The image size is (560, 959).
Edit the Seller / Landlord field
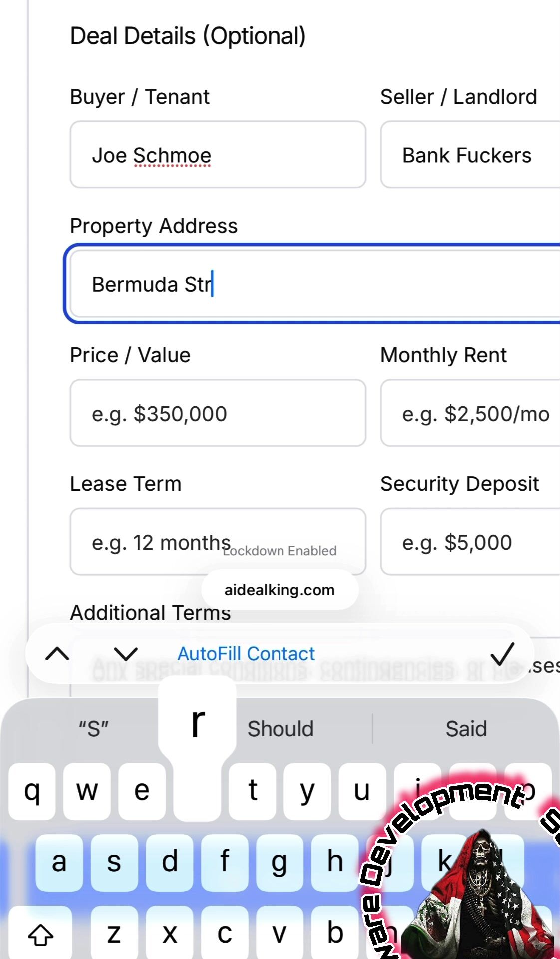tap(469, 155)
